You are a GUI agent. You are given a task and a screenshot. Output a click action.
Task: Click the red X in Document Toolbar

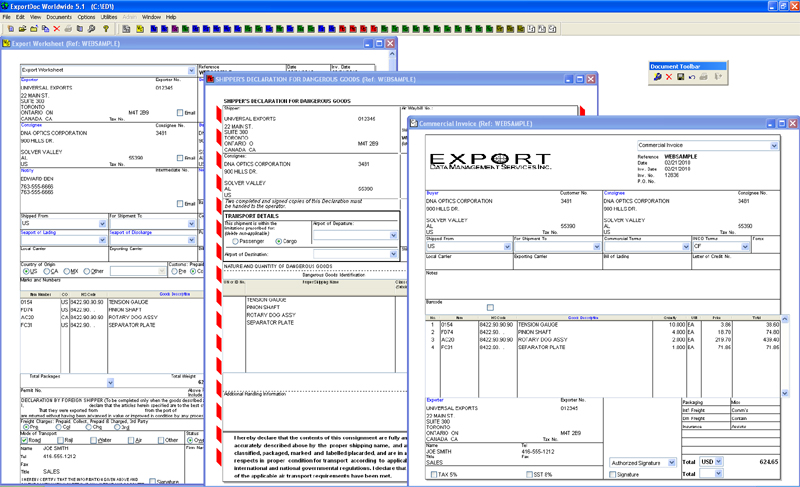coord(669,76)
